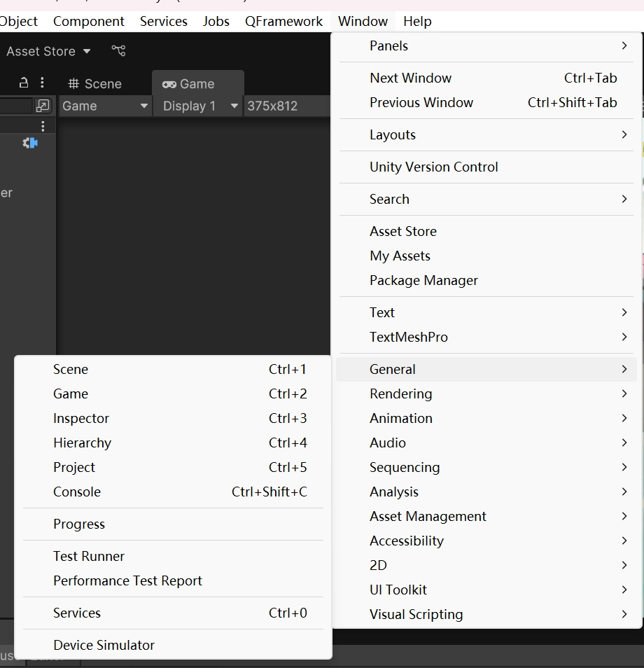Expand the UI Toolkit submenu

click(486, 590)
